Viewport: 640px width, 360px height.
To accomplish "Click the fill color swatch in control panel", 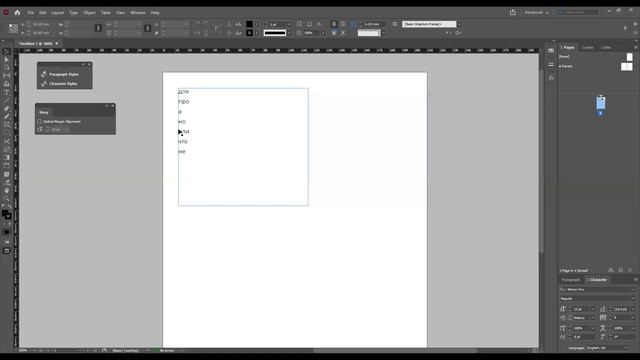I will pos(249,24).
